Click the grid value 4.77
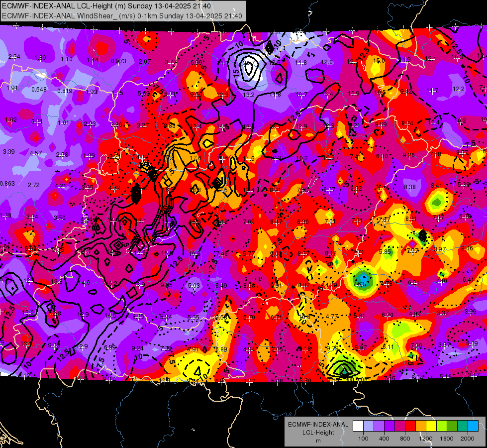 point(332,317)
